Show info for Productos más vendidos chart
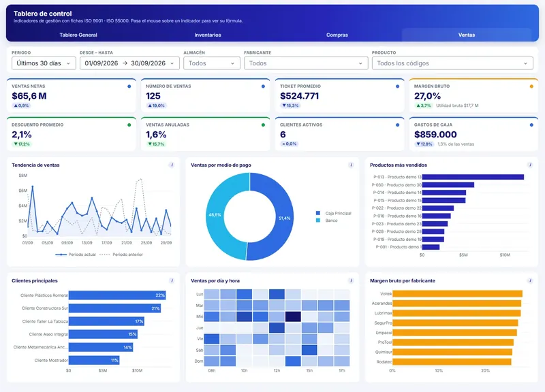This screenshot has width=545, height=392. point(530,165)
